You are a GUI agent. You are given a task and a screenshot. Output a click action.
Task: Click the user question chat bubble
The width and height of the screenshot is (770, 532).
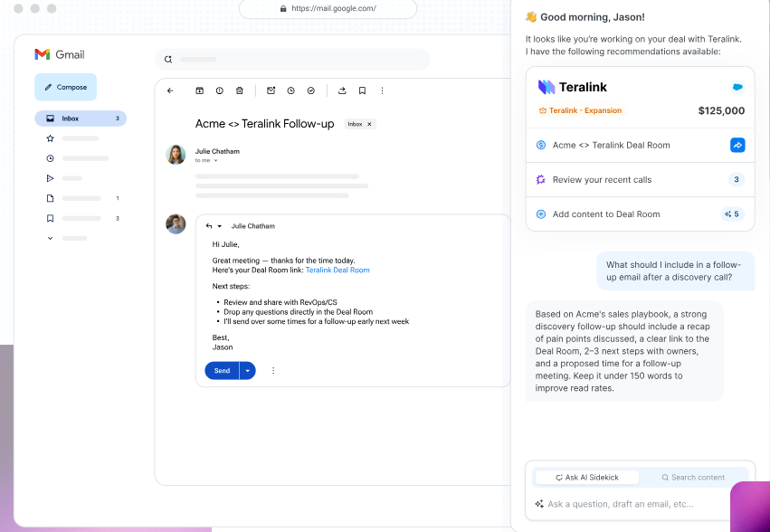[x=675, y=271]
